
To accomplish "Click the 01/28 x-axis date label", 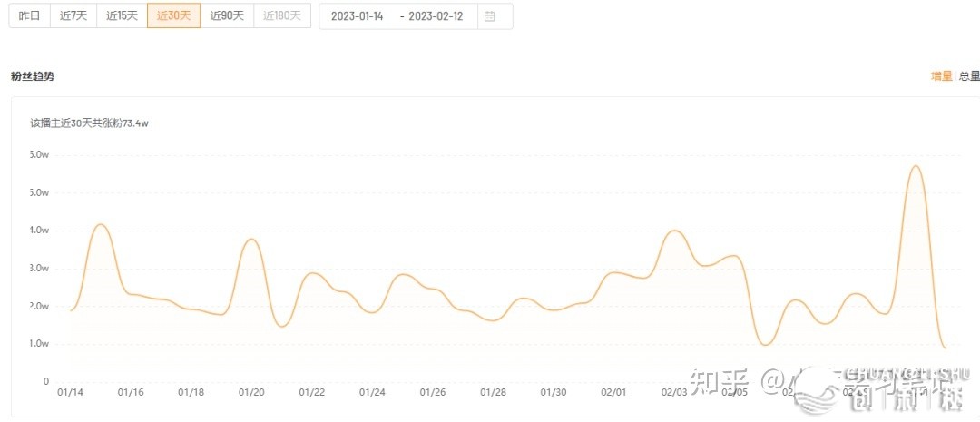I will click(493, 392).
